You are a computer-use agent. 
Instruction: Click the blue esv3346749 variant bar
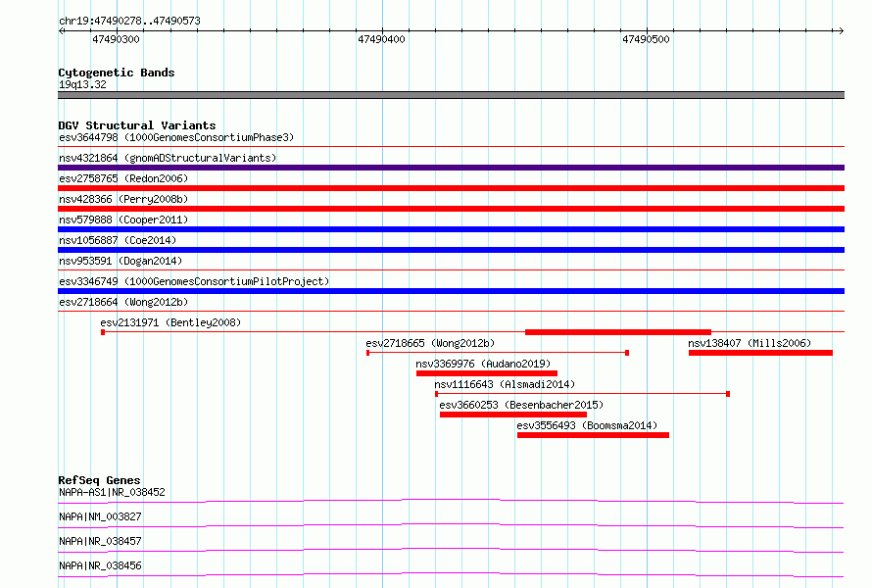coord(451,291)
